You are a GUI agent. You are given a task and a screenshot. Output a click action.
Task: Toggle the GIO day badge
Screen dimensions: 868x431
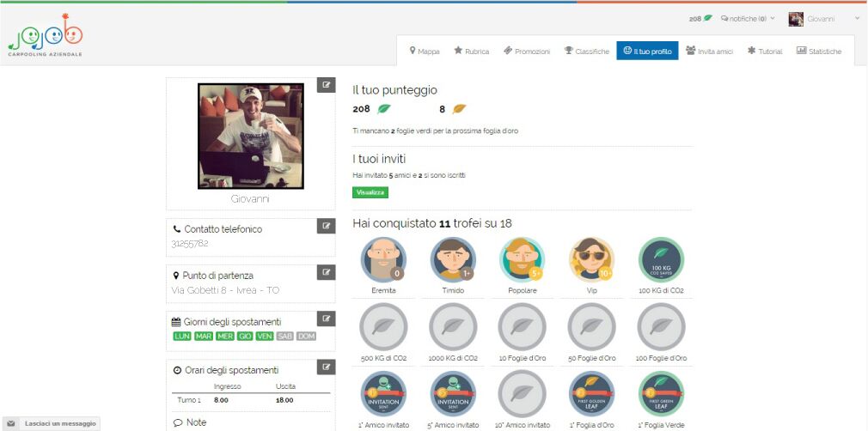point(245,337)
